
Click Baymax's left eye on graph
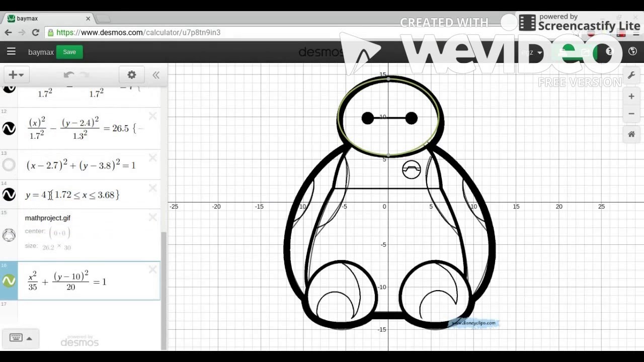(368, 118)
